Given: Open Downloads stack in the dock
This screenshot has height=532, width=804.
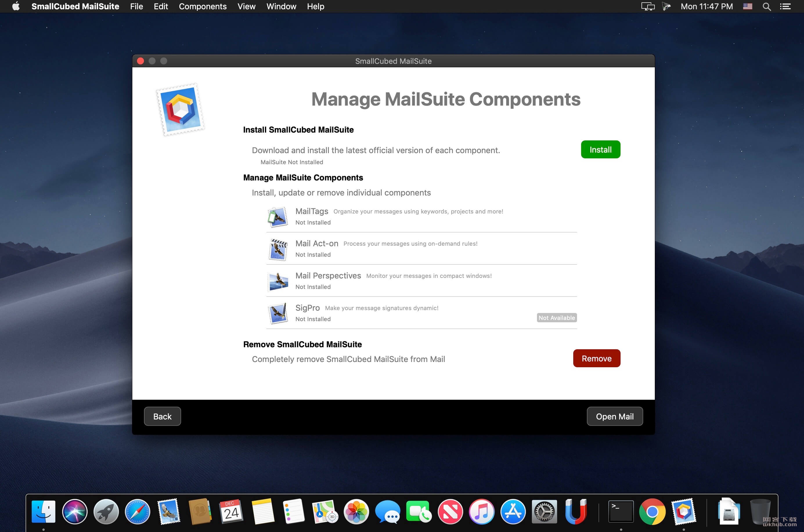Looking at the screenshot, I should coord(729,511).
